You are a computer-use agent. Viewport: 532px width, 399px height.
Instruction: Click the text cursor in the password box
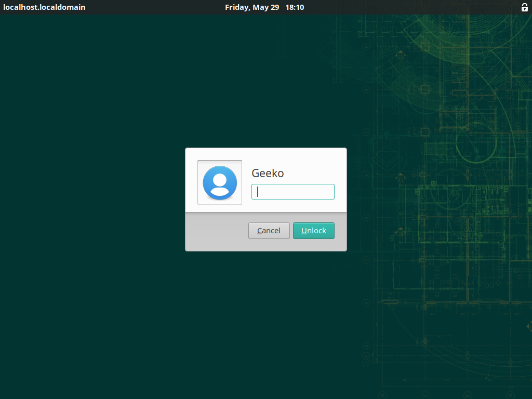coord(258,192)
